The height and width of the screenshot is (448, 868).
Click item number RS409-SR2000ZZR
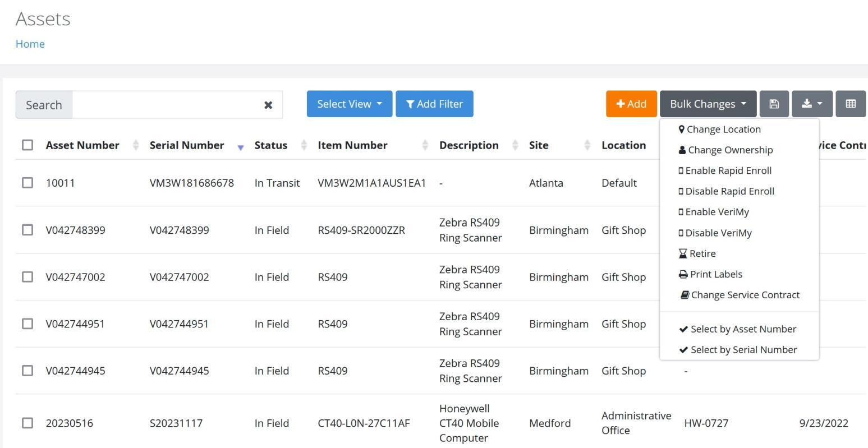pyautogui.click(x=361, y=230)
